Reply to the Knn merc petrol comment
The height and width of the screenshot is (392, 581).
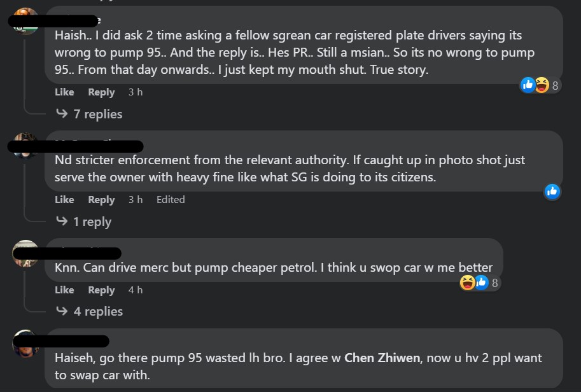101,290
